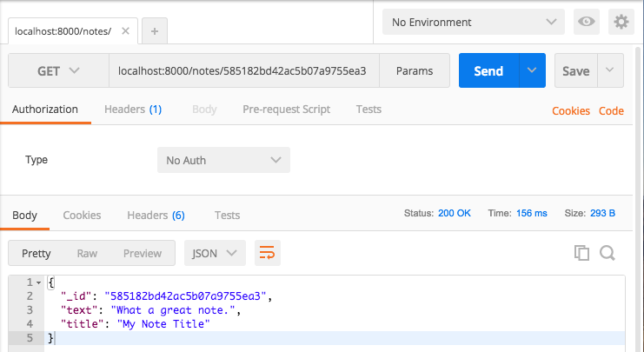The image size is (644, 352).
Task: Open the No Auth type dropdown
Action: coord(223,160)
